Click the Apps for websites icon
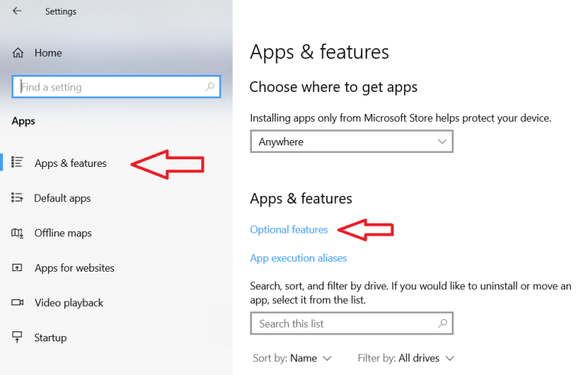588x375 pixels. pos(18,268)
